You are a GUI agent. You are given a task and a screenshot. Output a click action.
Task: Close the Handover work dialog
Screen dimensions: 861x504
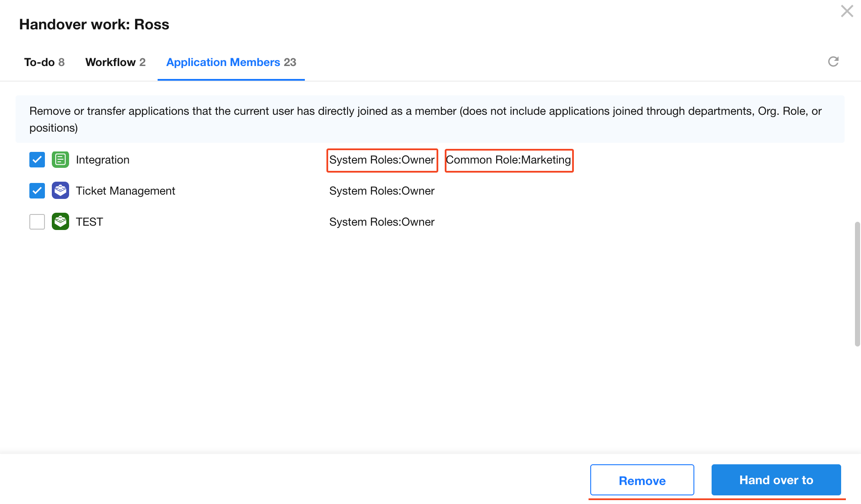pos(847,11)
